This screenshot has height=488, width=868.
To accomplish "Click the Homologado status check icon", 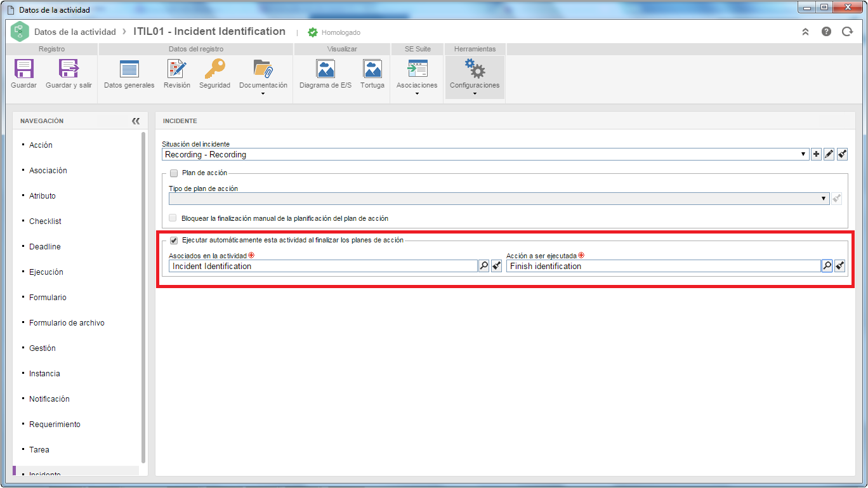I will pyautogui.click(x=313, y=32).
